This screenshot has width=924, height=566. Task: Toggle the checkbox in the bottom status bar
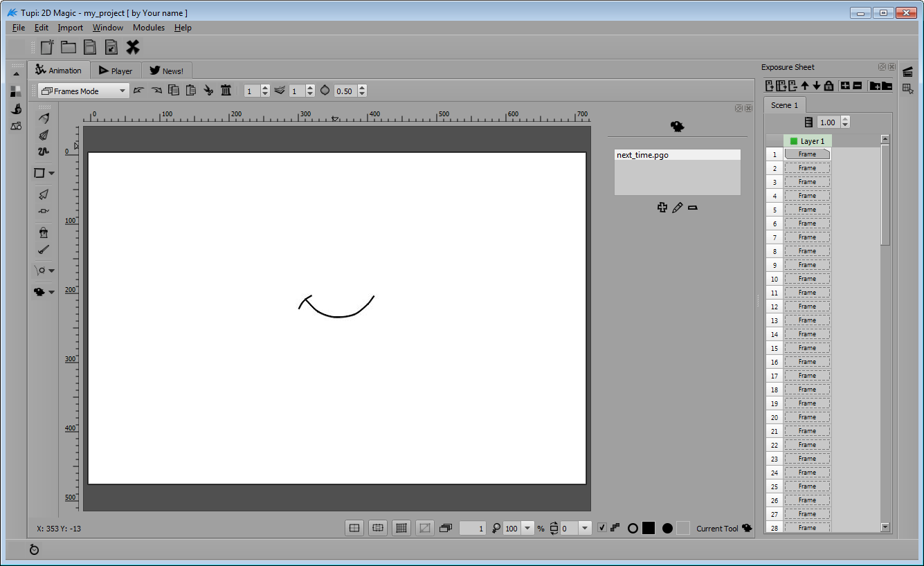(602, 528)
